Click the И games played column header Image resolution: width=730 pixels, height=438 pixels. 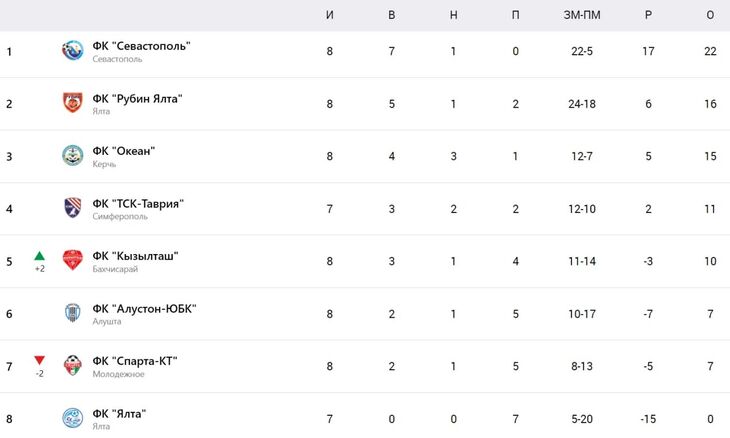click(330, 15)
